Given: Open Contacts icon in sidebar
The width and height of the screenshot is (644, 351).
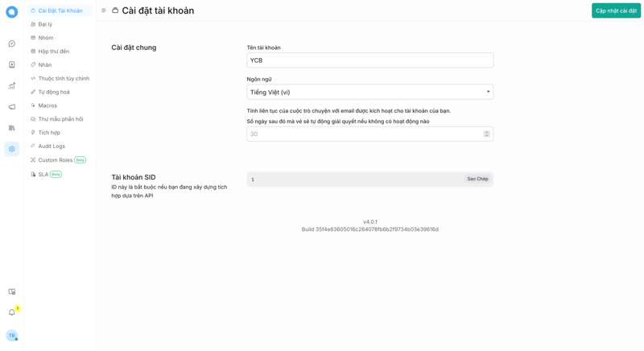Looking at the screenshot, I should tap(11, 64).
